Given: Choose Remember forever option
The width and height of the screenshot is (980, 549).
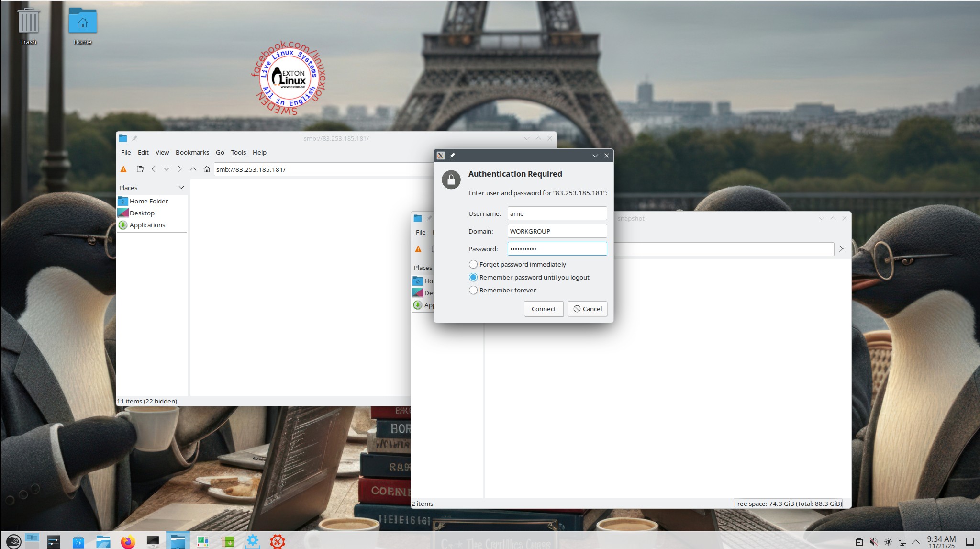Looking at the screenshot, I should coord(473,290).
